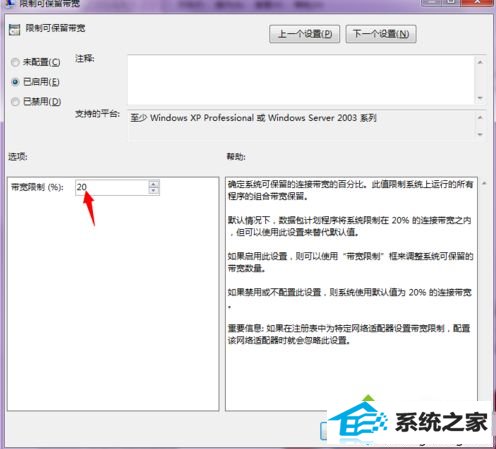
Task: Click the 帮助 pane scroll-up arrow
Action: point(484,183)
